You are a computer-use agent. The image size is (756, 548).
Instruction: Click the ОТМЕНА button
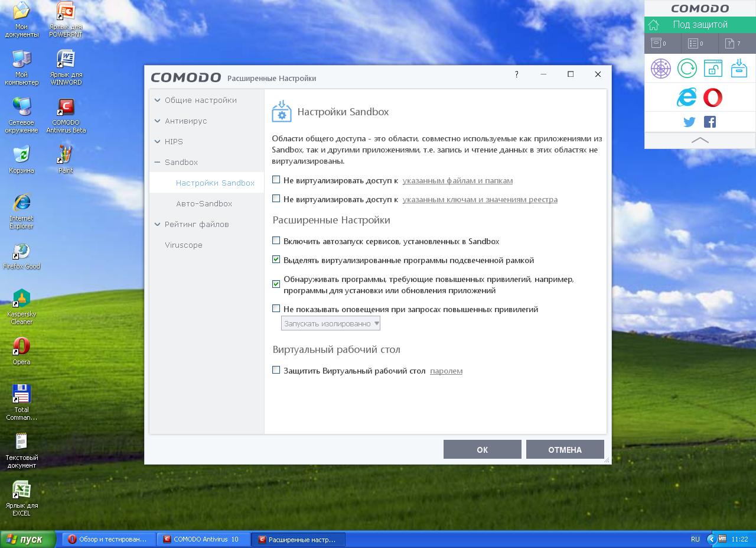pos(565,449)
